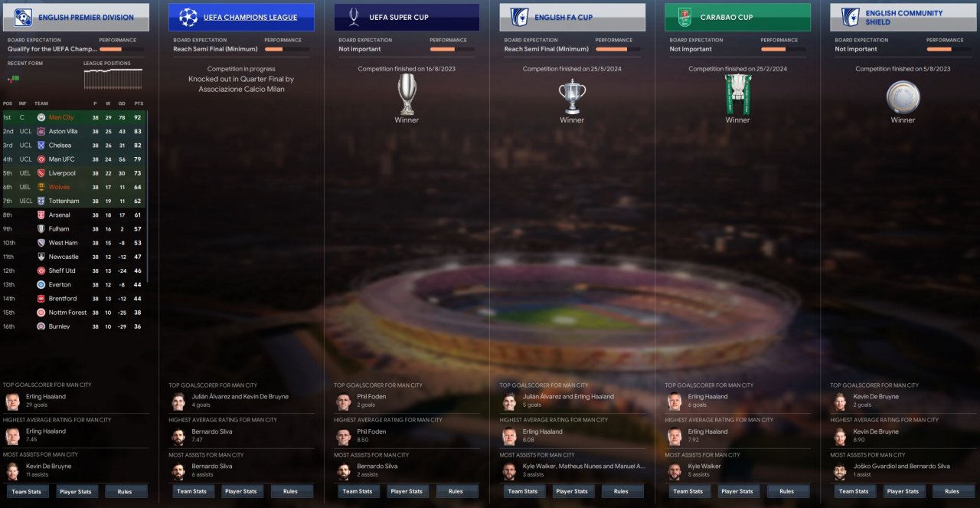Click the Aston Villa club badge
Image resolution: width=980 pixels, height=508 pixels.
click(x=41, y=131)
